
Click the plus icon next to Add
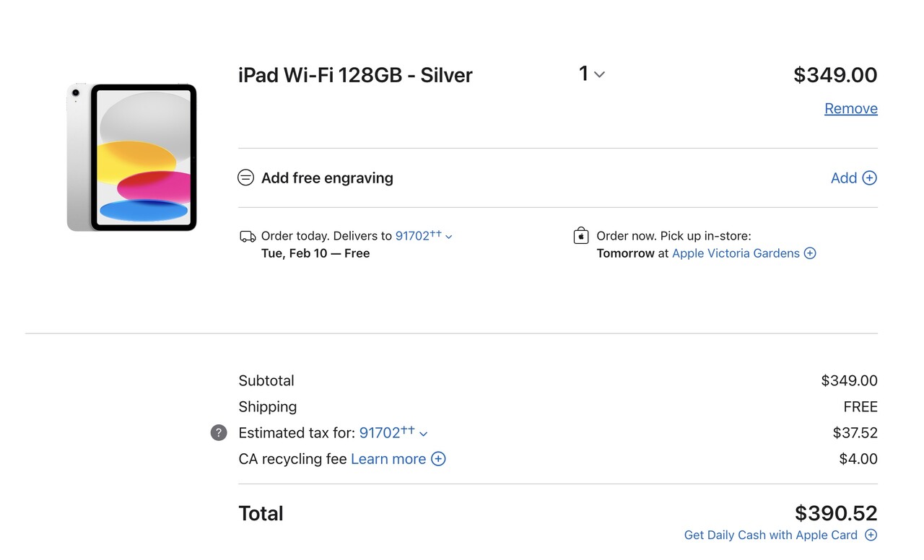[x=870, y=178]
